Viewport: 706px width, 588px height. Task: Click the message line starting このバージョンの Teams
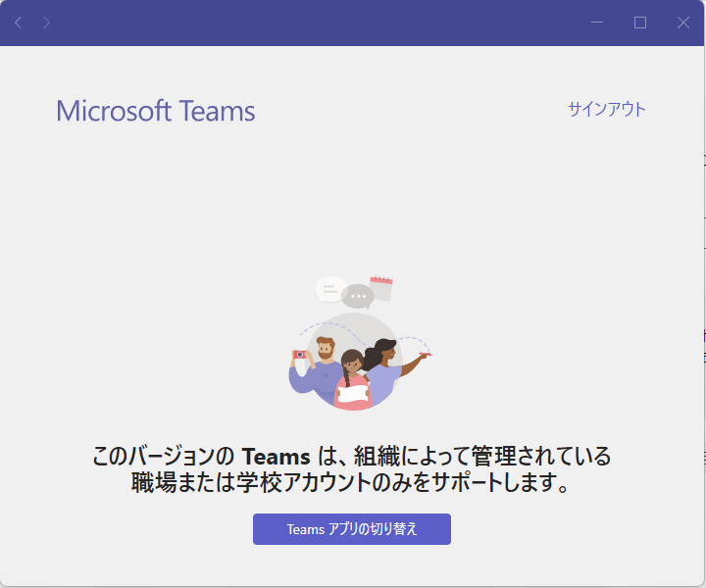pyautogui.click(x=352, y=456)
